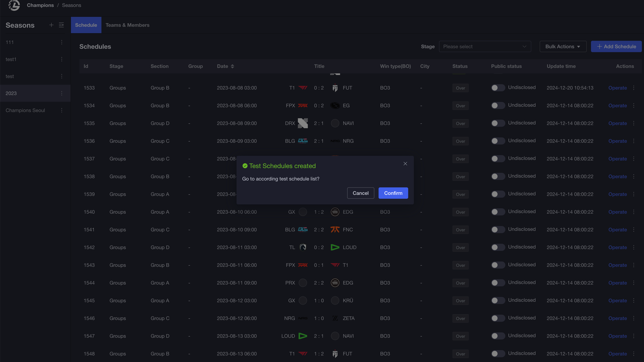This screenshot has width=644, height=362.
Task: Switch to Teams & Members tab
Action: pyautogui.click(x=127, y=25)
